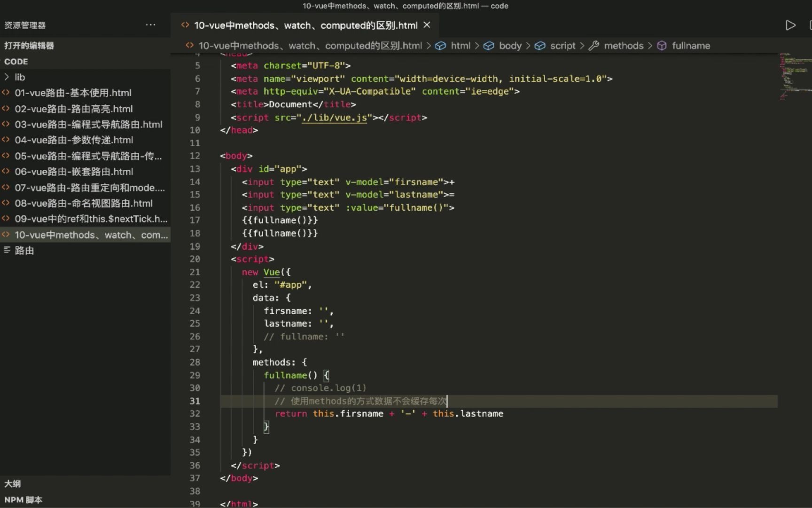Run the current file with the play icon
This screenshot has width=812, height=508.
click(790, 25)
